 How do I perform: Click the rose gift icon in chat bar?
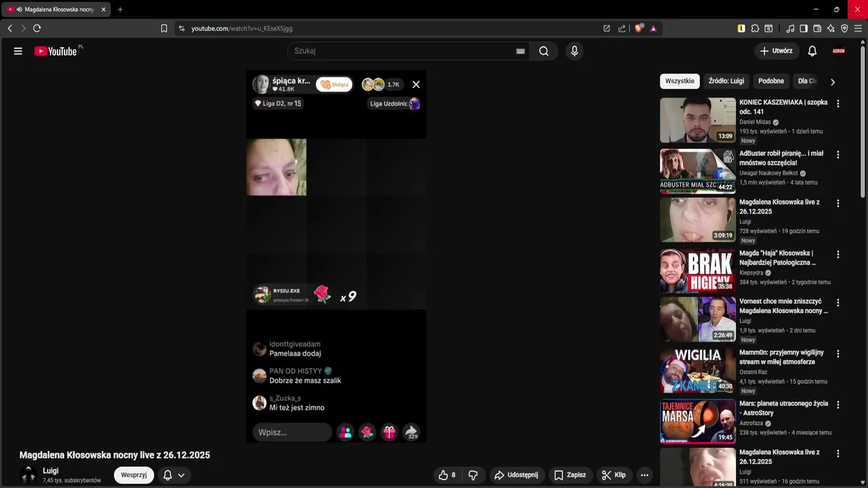367,432
